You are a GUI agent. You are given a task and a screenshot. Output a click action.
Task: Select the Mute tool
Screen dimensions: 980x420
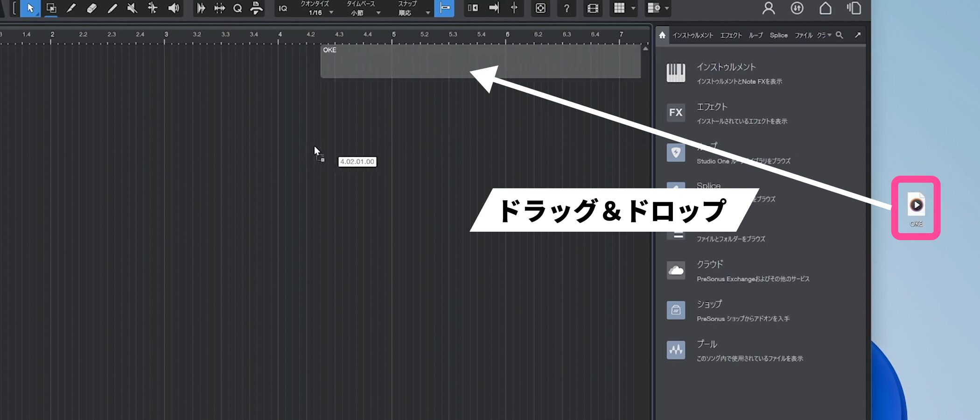(132, 8)
